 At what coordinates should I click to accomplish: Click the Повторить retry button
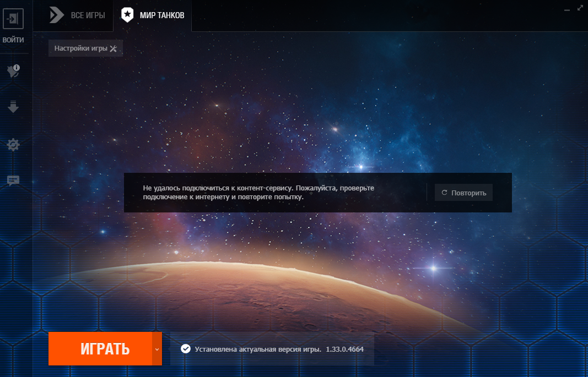point(463,193)
